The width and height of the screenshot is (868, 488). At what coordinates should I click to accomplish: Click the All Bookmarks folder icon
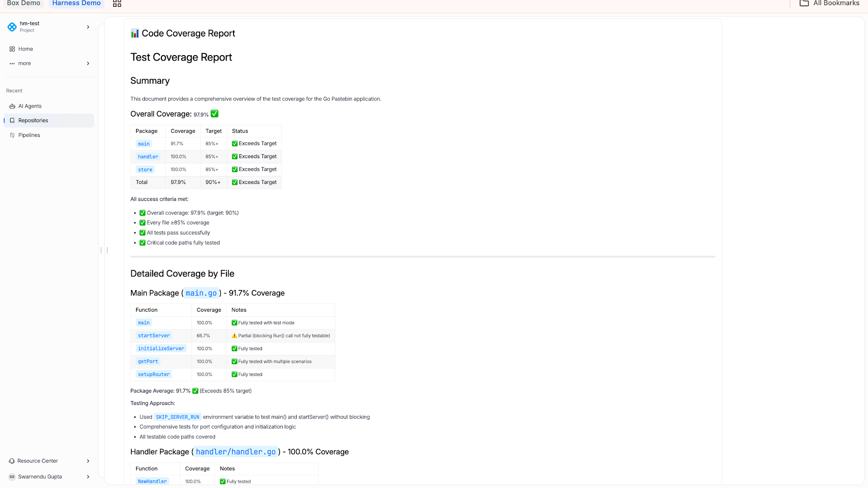(x=804, y=3)
